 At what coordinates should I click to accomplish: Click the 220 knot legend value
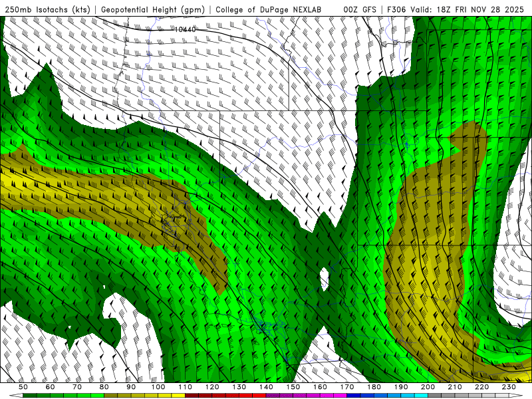(x=482, y=387)
